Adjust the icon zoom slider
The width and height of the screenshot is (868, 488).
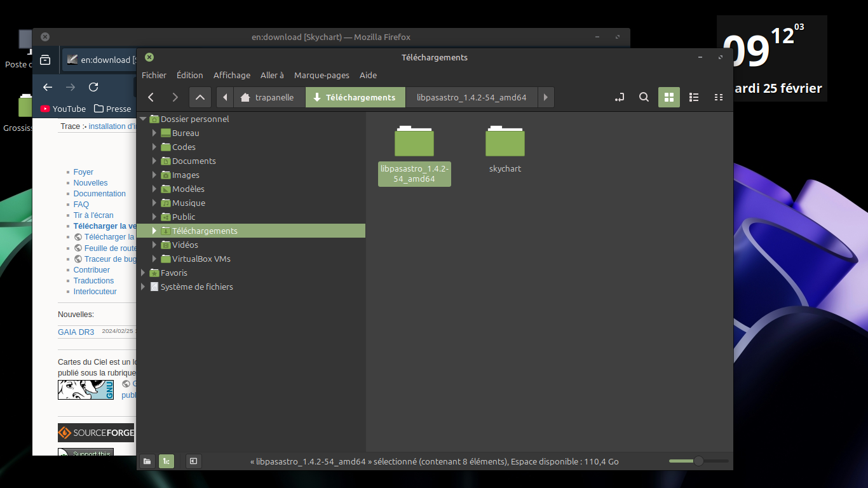pos(698,461)
